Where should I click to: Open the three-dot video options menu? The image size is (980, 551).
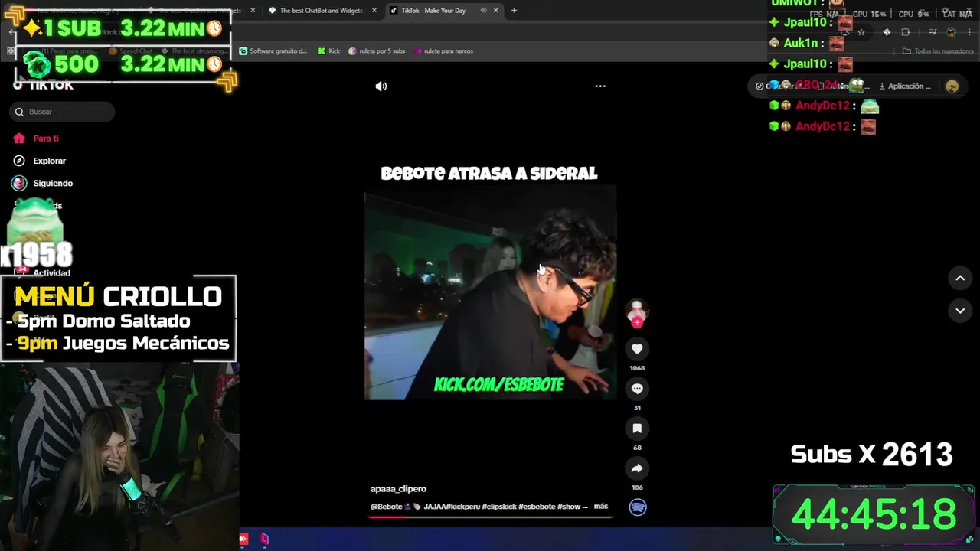tap(600, 86)
